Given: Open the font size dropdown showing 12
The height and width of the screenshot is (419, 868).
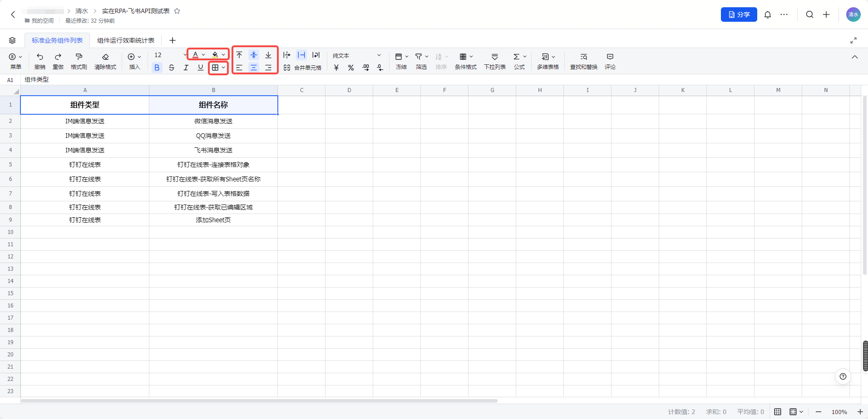Looking at the screenshot, I should (x=170, y=55).
